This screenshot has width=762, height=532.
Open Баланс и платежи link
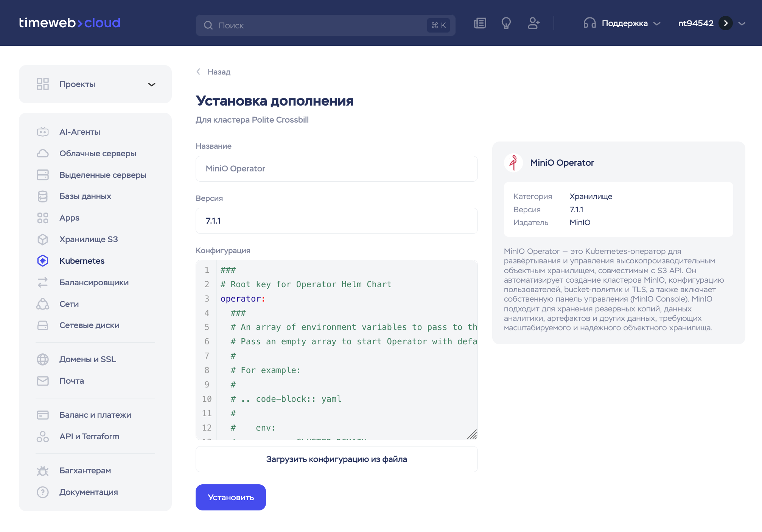95,415
